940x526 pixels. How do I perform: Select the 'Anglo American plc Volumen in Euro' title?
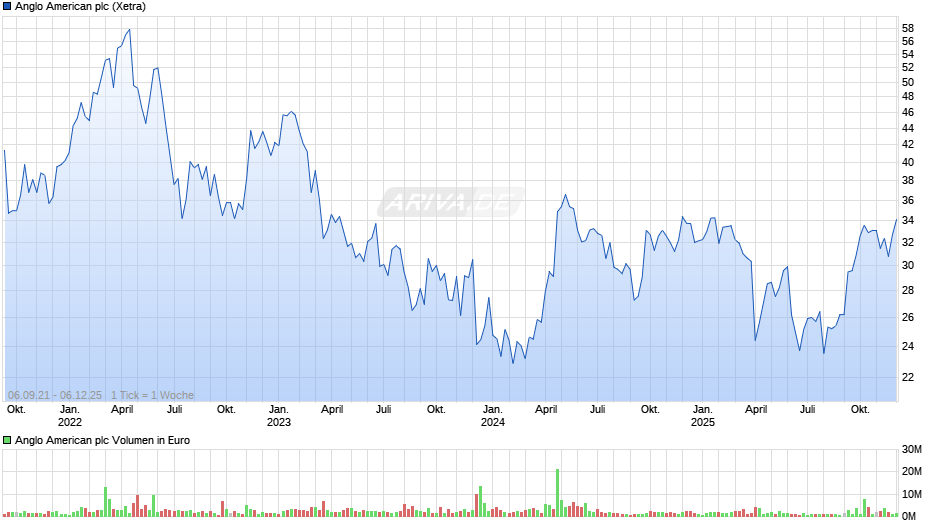pyautogui.click(x=103, y=440)
